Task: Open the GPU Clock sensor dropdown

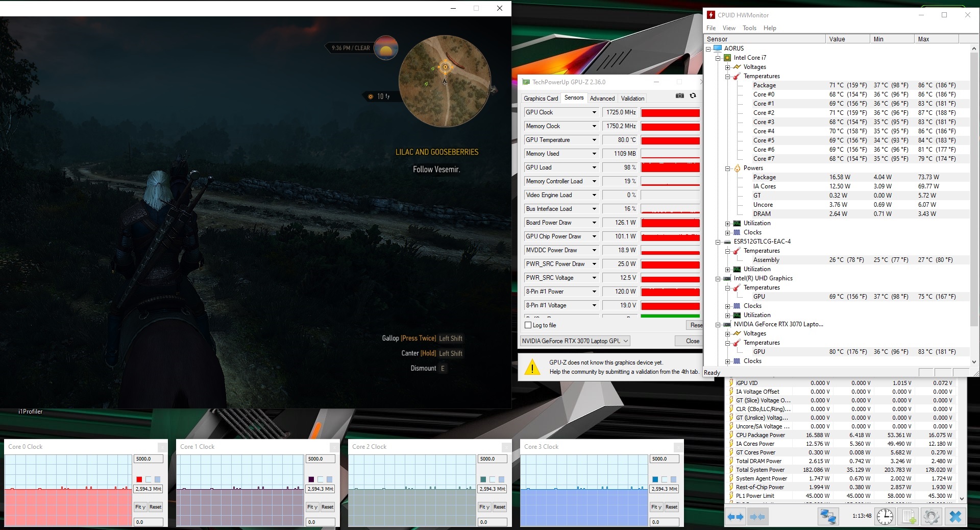Action: click(x=594, y=112)
